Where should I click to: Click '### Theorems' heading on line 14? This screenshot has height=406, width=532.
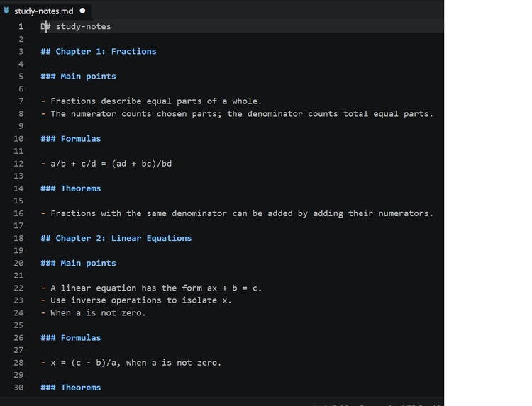click(71, 188)
